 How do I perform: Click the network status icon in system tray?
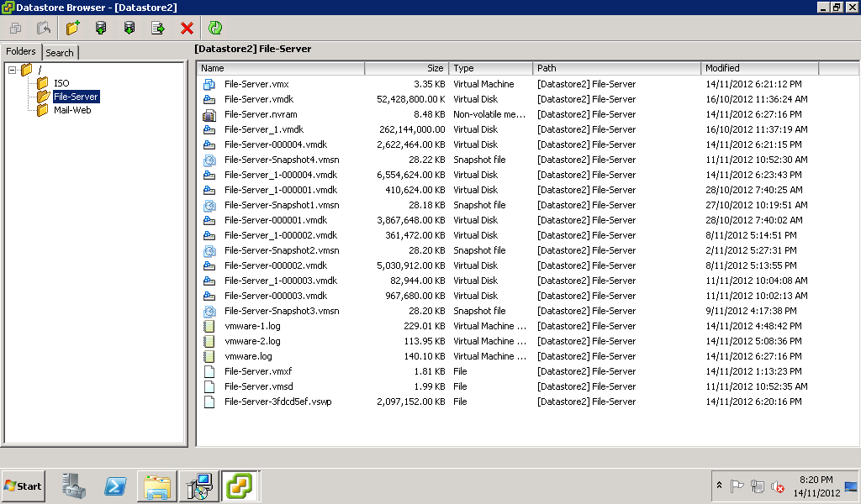(x=757, y=486)
